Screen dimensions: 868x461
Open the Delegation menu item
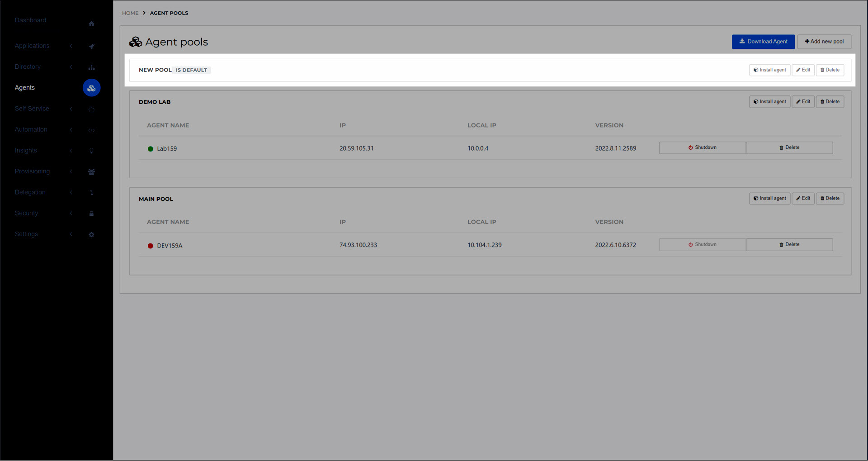click(x=30, y=192)
